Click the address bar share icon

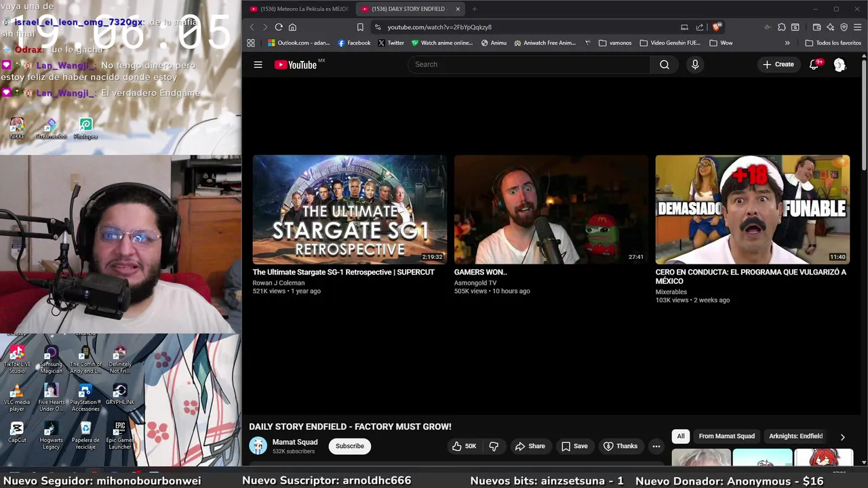tap(700, 27)
